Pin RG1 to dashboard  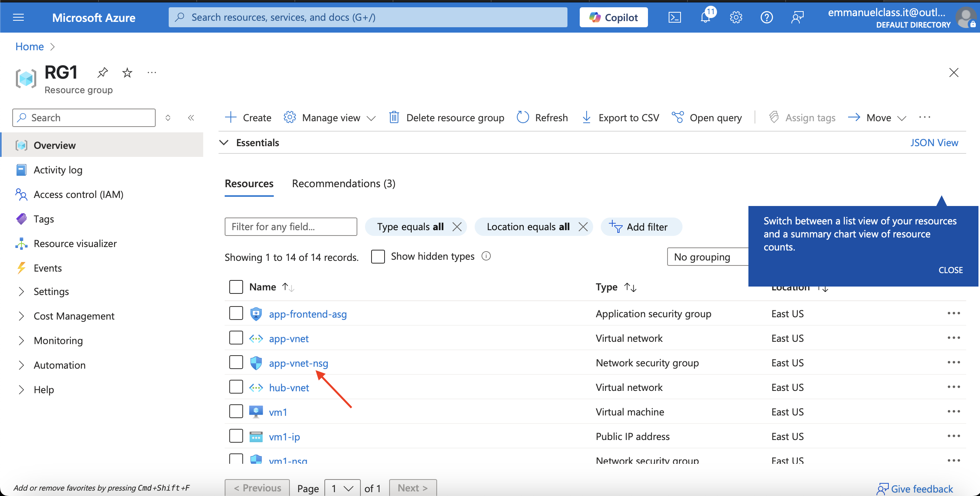103,73
